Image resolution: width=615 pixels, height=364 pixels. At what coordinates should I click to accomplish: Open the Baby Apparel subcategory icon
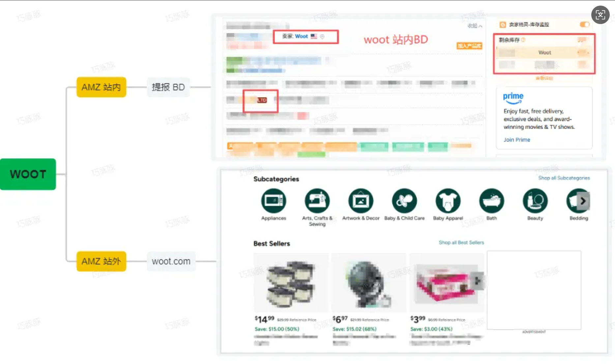pyautogui.click(x=448, y=201)
